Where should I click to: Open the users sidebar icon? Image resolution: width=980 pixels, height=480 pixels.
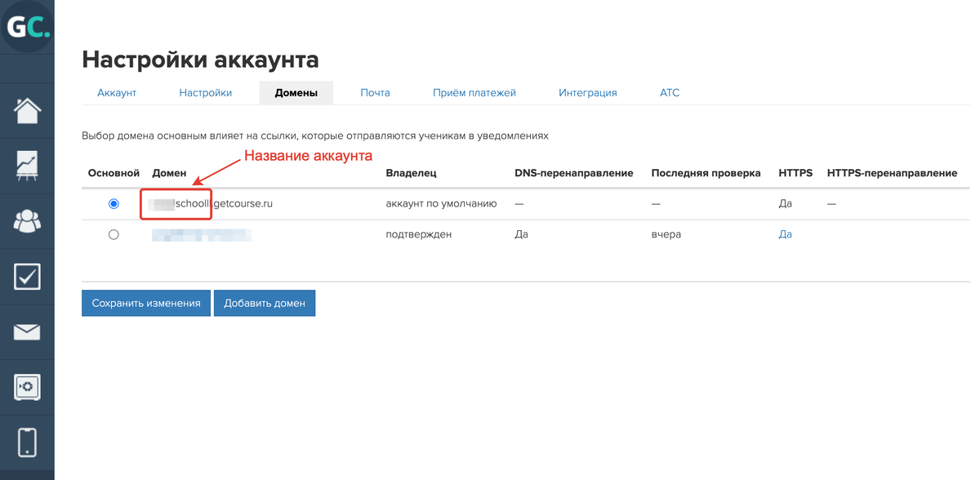27,220
